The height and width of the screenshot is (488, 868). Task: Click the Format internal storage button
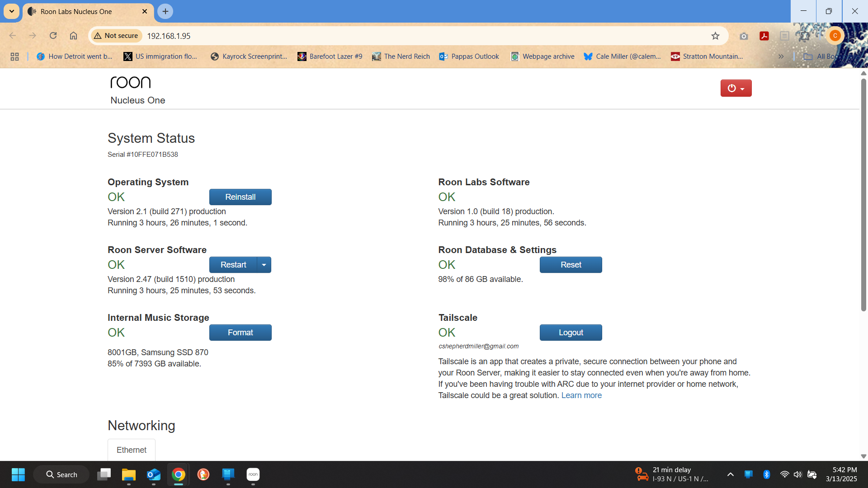pos(240,333)
